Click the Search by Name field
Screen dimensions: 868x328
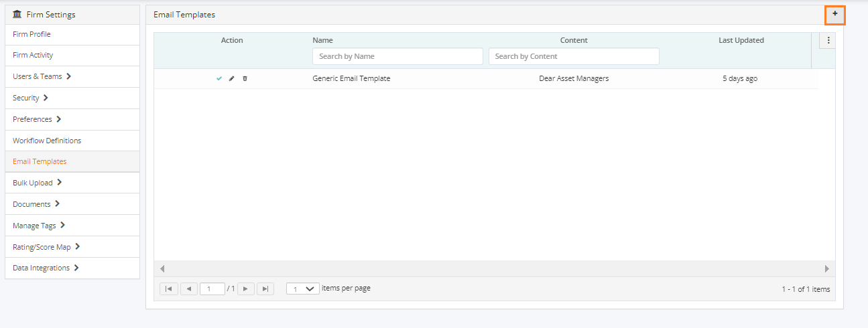tap(397, 56)
